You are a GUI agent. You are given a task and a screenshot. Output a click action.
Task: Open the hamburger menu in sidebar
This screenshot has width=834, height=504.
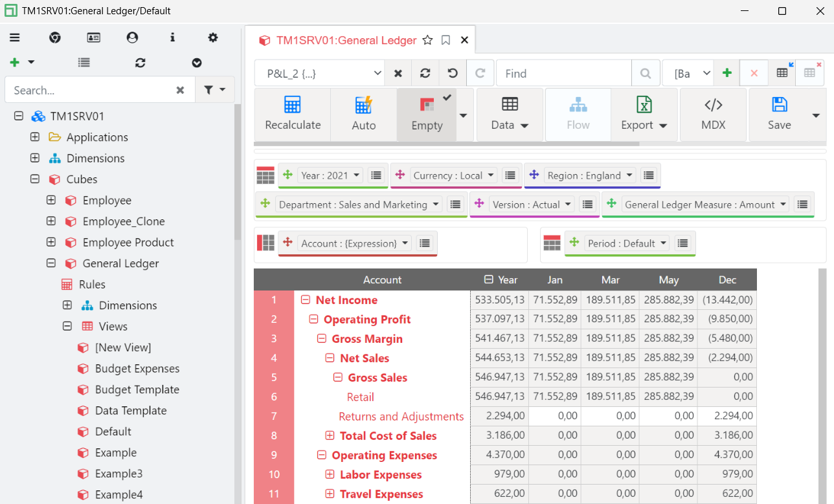point(15,38)
